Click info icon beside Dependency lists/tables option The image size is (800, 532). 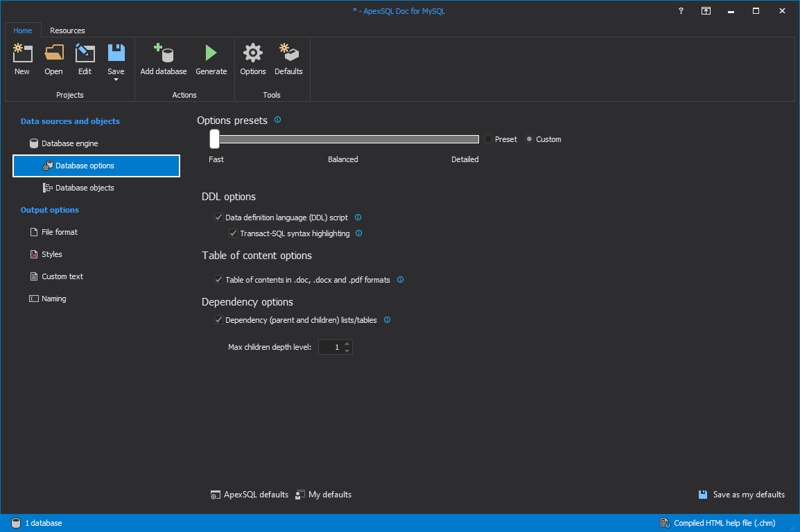(388, 320)
